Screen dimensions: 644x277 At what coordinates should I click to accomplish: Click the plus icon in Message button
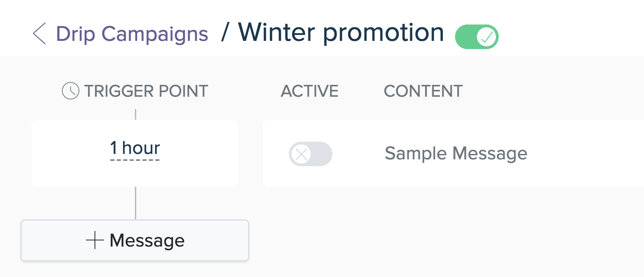[x=95, y=240]
